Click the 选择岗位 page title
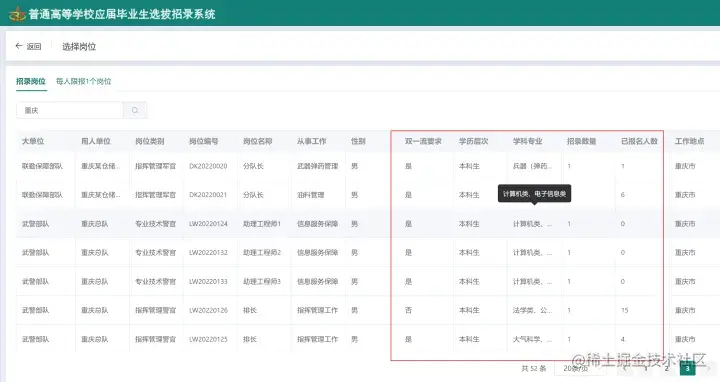 (79, 46)
